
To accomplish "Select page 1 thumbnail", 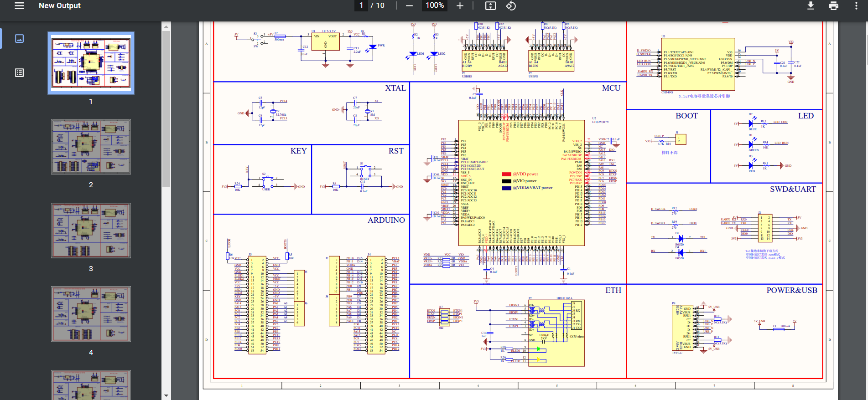I will pos(91,63).
